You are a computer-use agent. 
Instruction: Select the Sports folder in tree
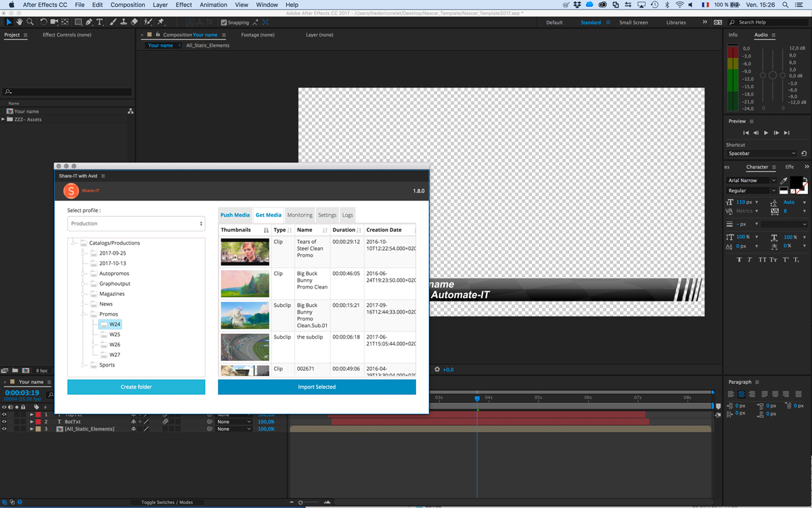tap(107, 365)
